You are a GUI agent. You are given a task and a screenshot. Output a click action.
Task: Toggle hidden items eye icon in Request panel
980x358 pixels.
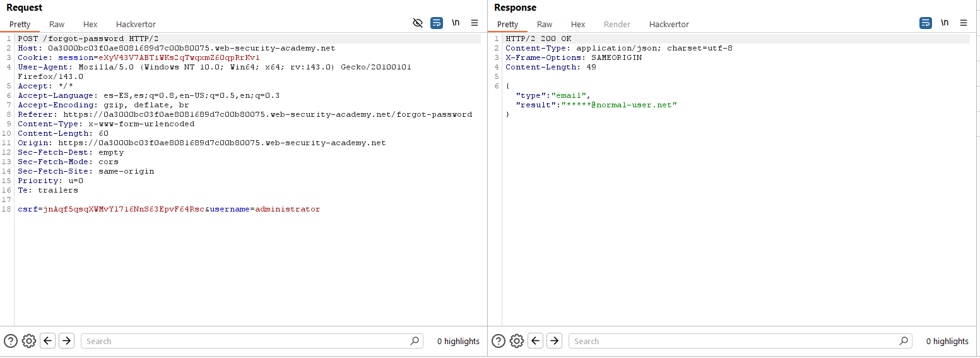coord(418,23)
